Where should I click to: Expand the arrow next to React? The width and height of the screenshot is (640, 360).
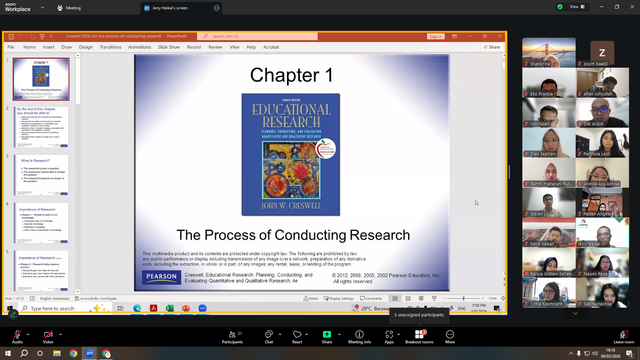coord(307,334)
